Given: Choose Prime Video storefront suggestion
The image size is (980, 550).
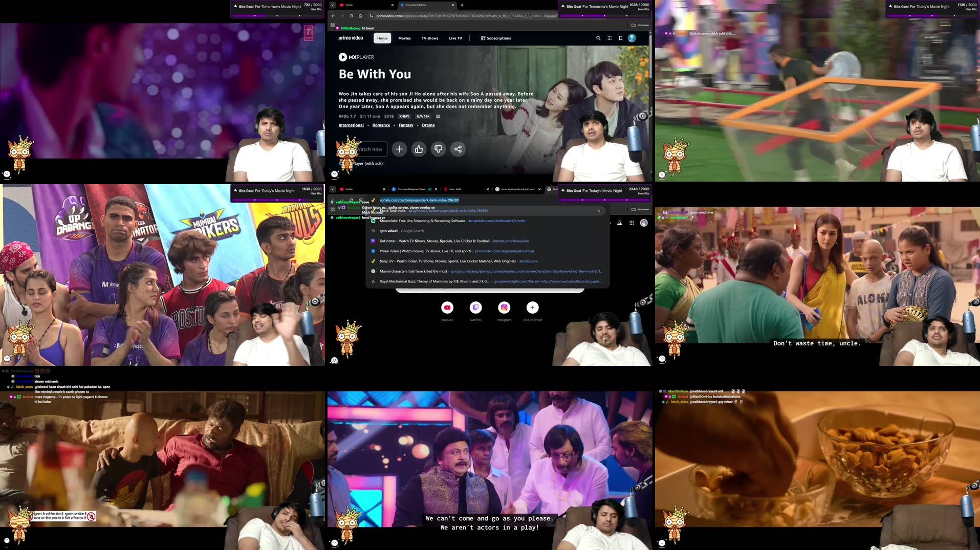Looking at the screenshot, I should 488,251.
